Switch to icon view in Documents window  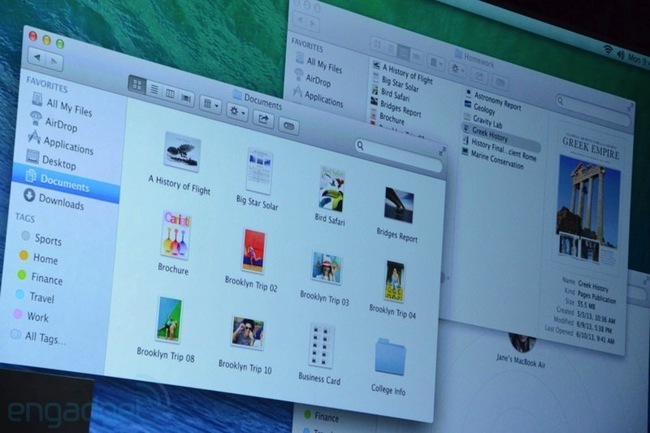coord(137,85)
